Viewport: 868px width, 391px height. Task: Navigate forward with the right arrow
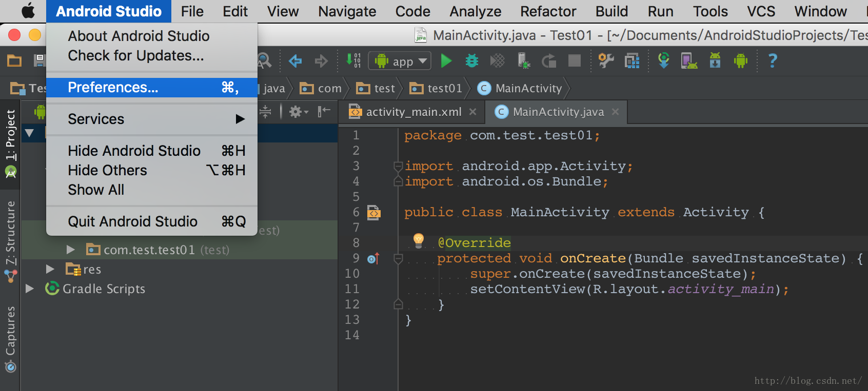coord(321,61)
